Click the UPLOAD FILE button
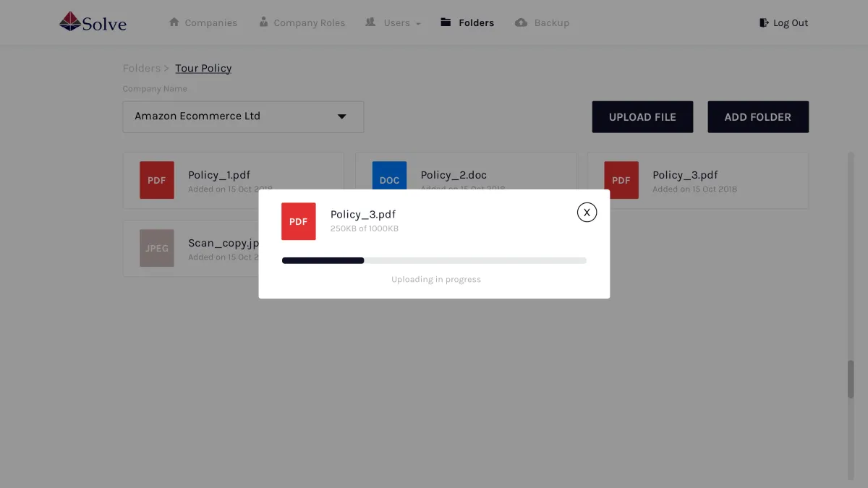Image resolution: width=868 pixels, height=488 pixels. 642,117
